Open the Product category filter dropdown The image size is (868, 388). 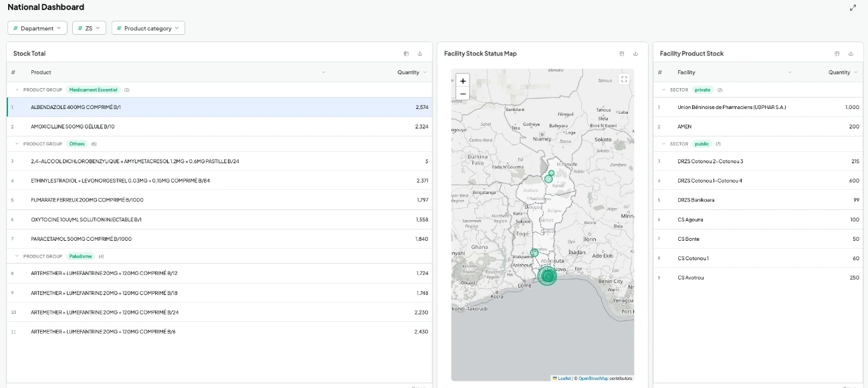(x=148, y=28)
